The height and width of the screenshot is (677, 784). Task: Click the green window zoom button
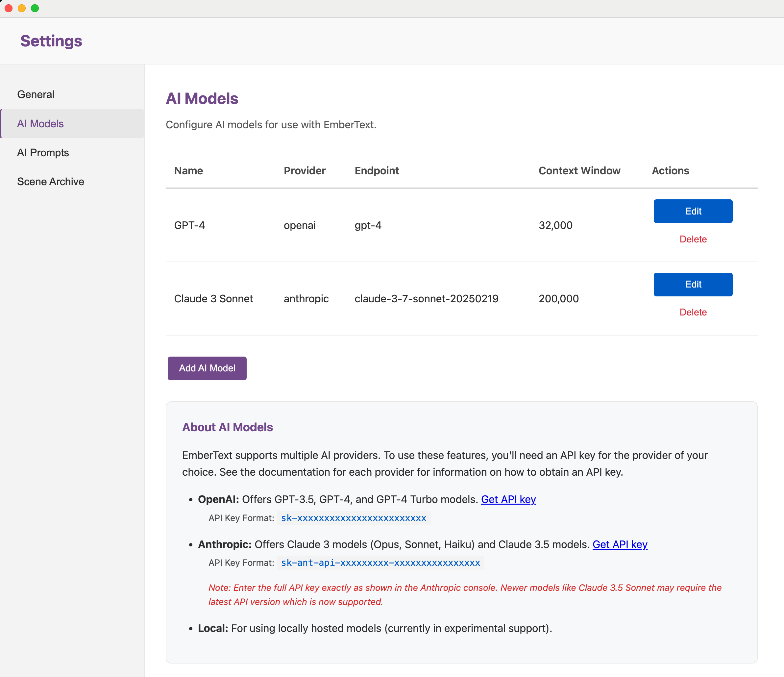[35, 8]
